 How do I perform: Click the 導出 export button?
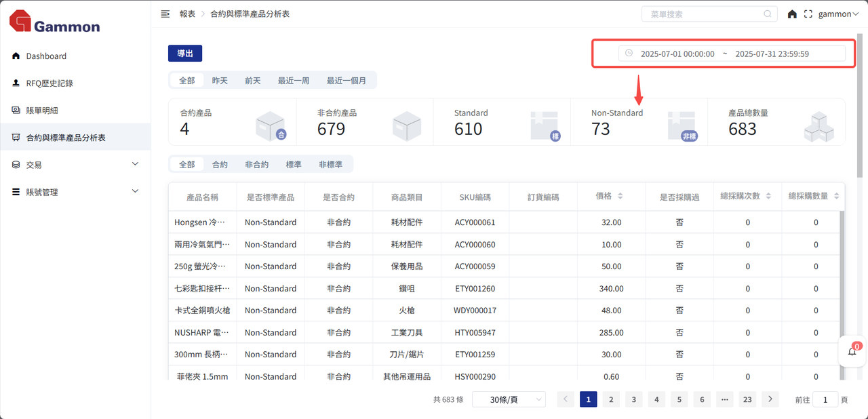coord(185,54)
